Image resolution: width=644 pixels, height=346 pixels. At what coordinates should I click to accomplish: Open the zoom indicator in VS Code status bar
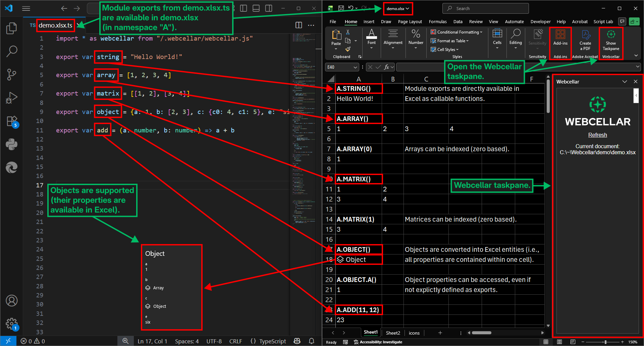coord(125,341)
